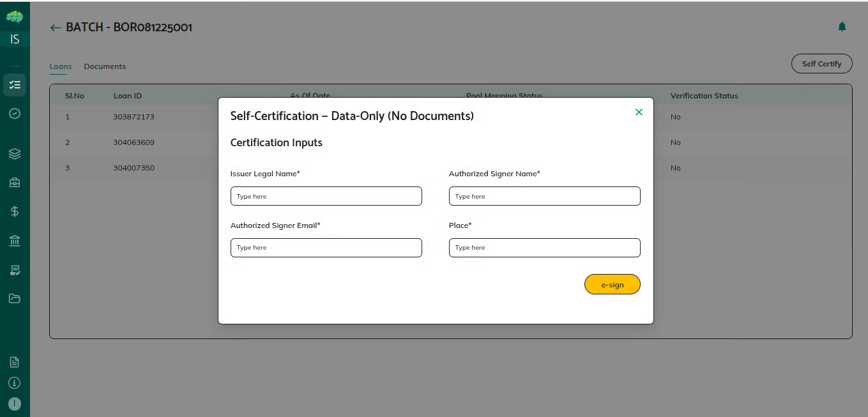
Task: Click the checklist icon in the sidebar
Action: coord(15,85)
